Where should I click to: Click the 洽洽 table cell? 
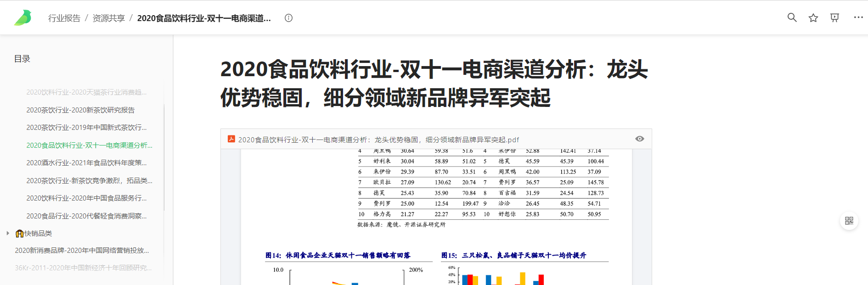[504, 203]
